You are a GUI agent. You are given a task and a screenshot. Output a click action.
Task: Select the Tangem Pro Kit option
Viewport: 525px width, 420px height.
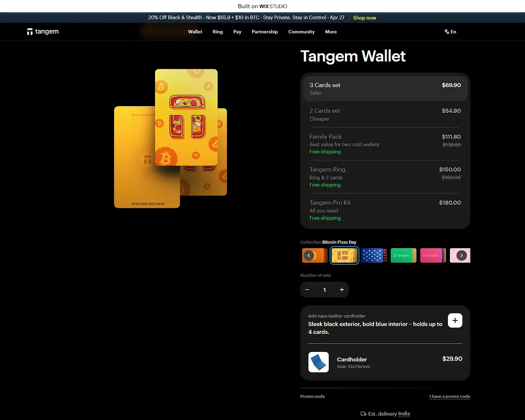(x=385, y=210)
